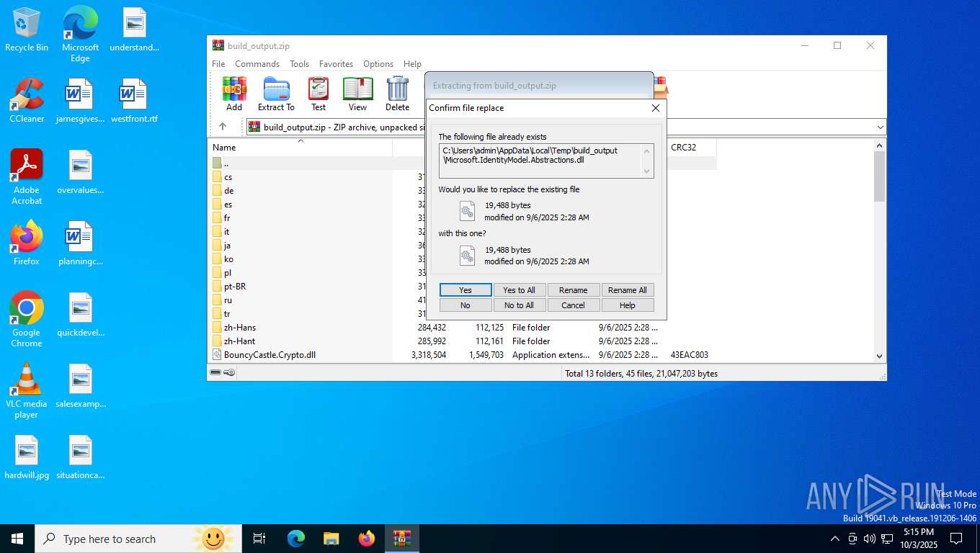The width and height of the screenshot is (980, 553).
Task: Open VLC media player desktop shortcut
Action: [27, 391]
